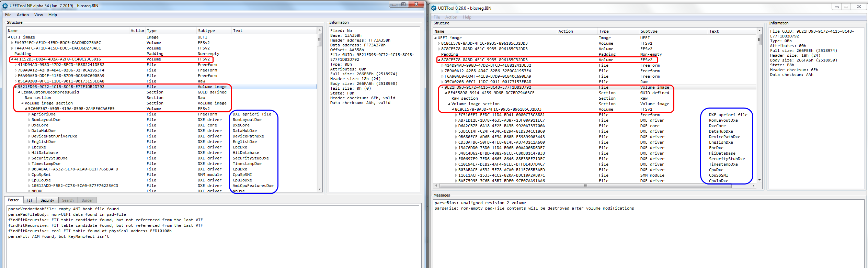This screenshot has width=868, height=268.
Task: Expand the 116E1ACF file node
Action: (x=456, y=175)
